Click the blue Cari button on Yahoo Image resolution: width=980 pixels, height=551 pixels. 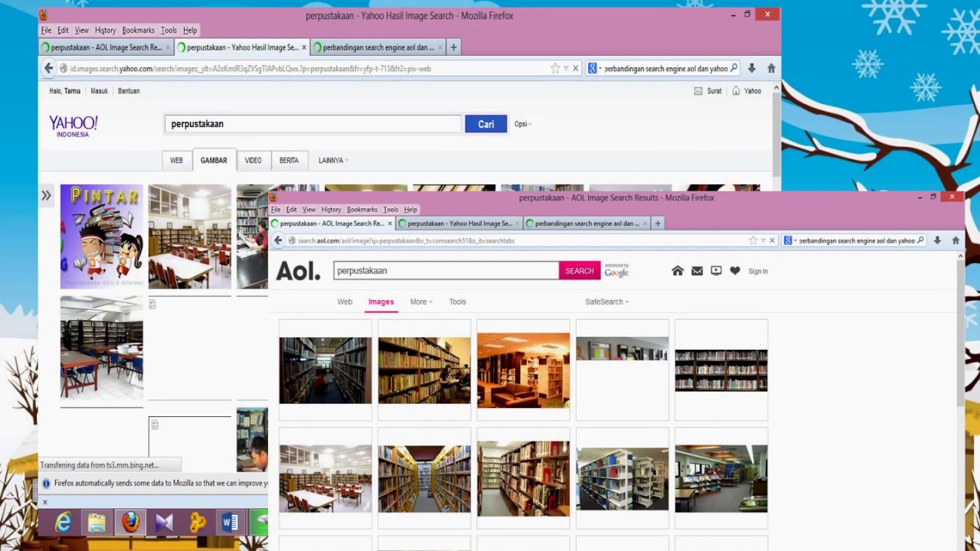click(x=486, y=124)
